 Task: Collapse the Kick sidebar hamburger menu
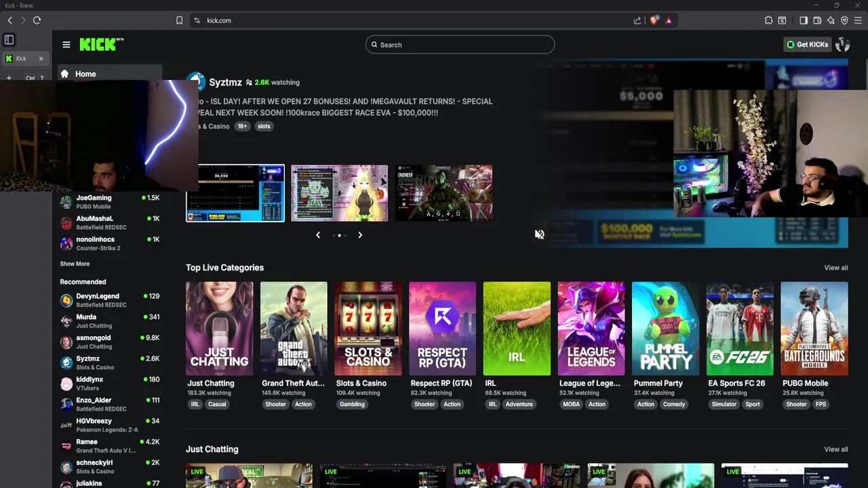point(66,45)
